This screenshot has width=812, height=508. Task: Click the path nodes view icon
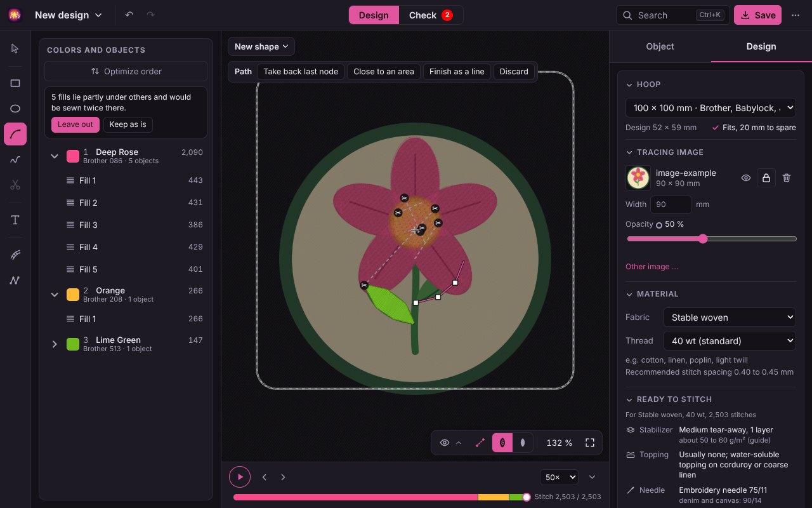click(480, 443)
